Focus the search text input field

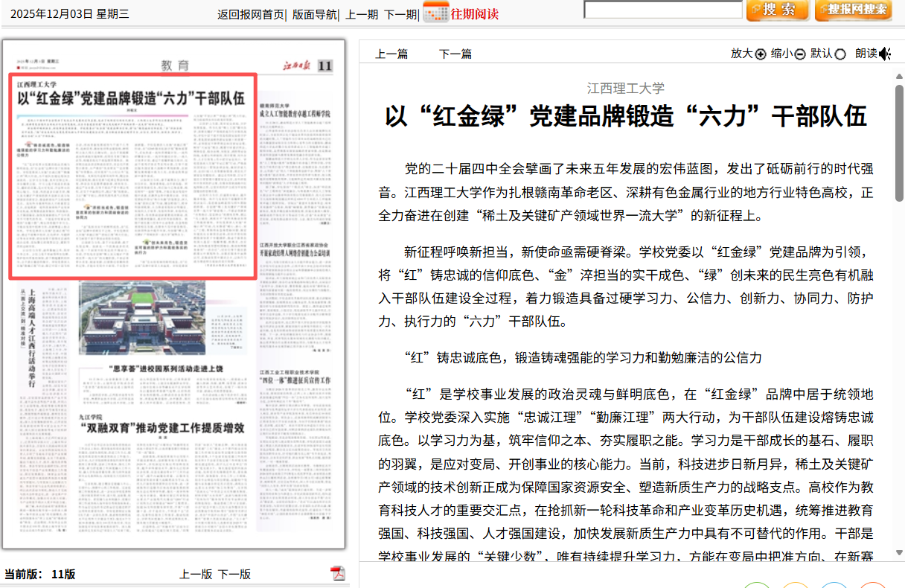point(662,10)
